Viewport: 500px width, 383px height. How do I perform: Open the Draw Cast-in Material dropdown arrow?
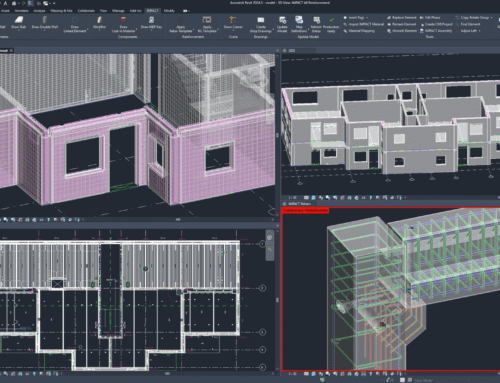pos(136,31)
